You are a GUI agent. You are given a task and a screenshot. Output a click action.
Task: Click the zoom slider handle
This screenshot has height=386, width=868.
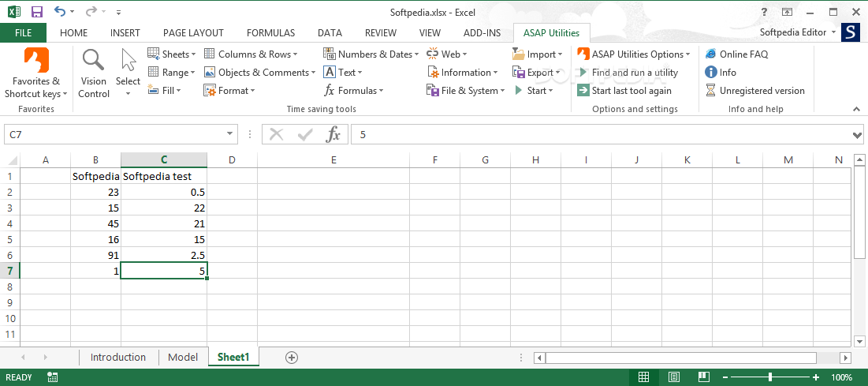770,377
